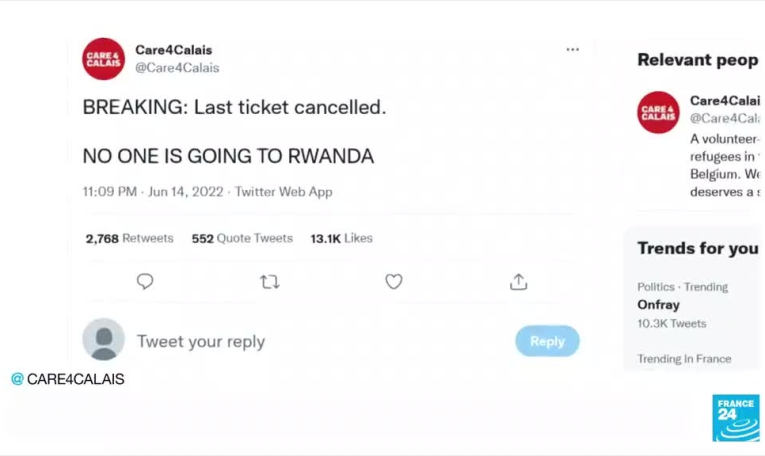Click the Trending in France item
The width and height of the screenshot is (765, 456).
[x=684, y=359]
